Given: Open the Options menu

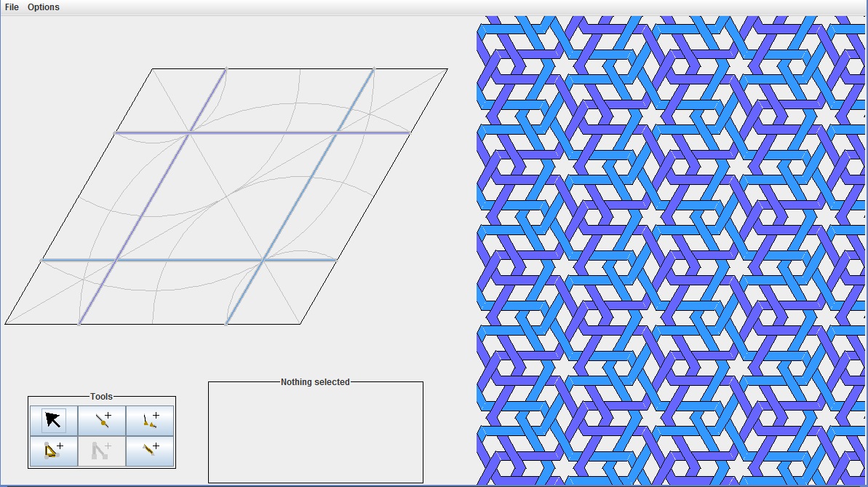Looking at the screenshot, I should 43,7.
